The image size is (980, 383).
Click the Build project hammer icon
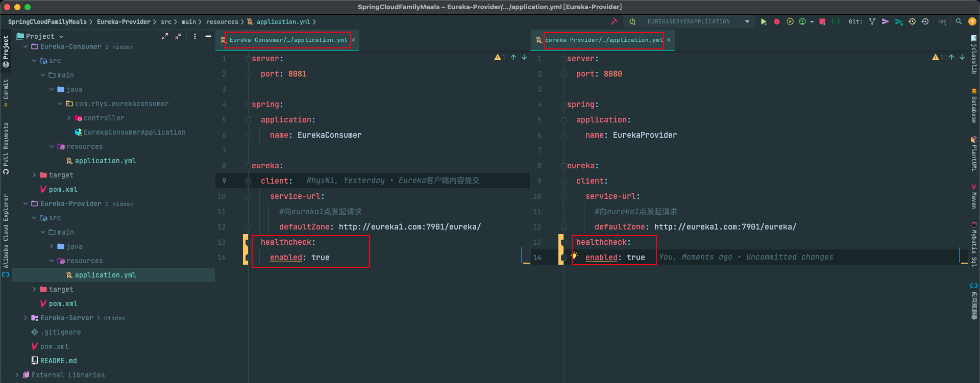click(614, 21)
